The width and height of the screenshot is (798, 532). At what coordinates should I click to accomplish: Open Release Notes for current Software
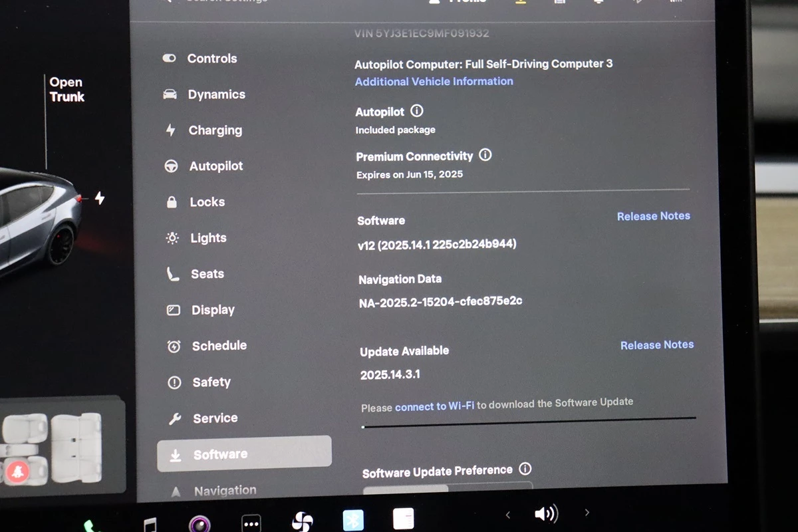[x=654, y=216]
